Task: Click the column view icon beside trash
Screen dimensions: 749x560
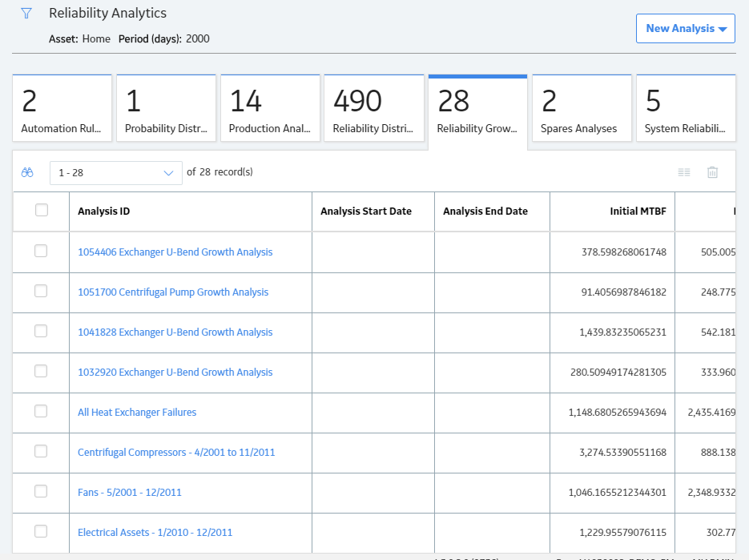Action: (684, 172)
